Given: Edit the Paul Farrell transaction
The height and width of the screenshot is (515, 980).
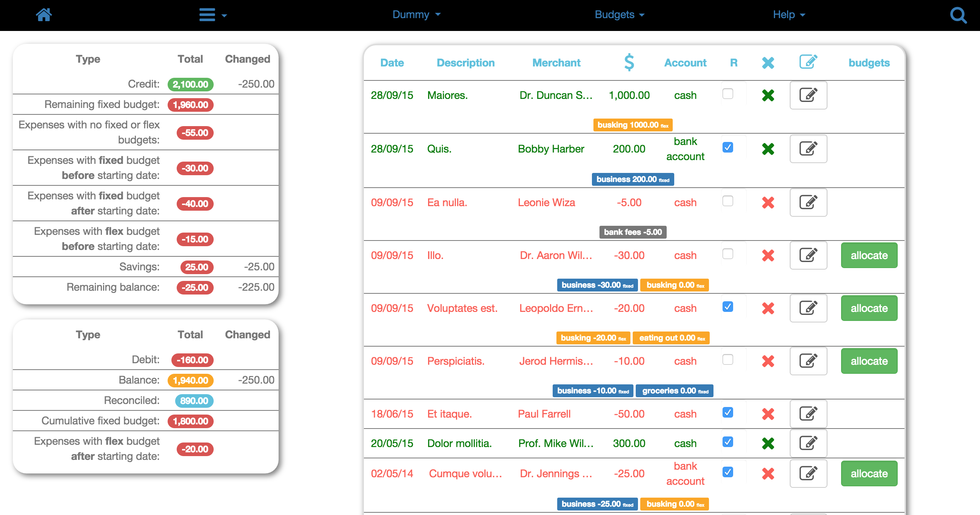Looking at the screenshot, I should coord(808,414).
